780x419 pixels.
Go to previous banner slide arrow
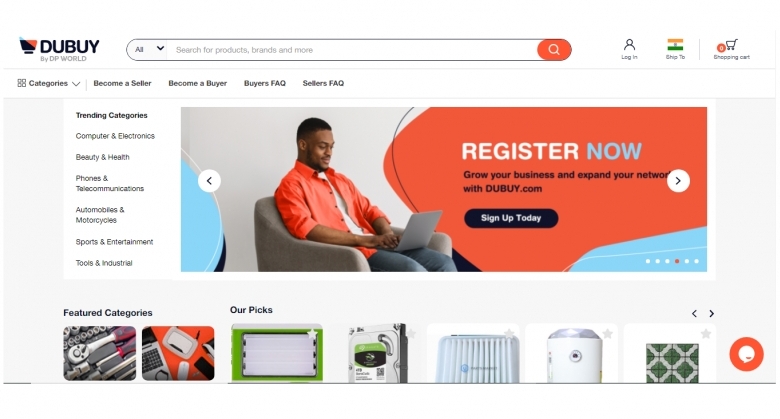[x=209, y=181]
